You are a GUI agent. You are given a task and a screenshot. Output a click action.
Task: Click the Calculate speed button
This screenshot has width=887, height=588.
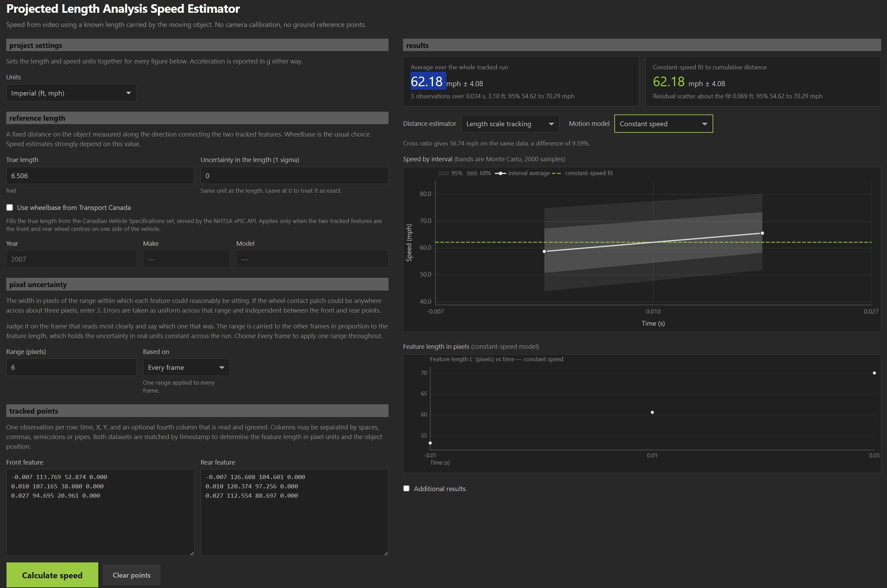tap(52, 575)
